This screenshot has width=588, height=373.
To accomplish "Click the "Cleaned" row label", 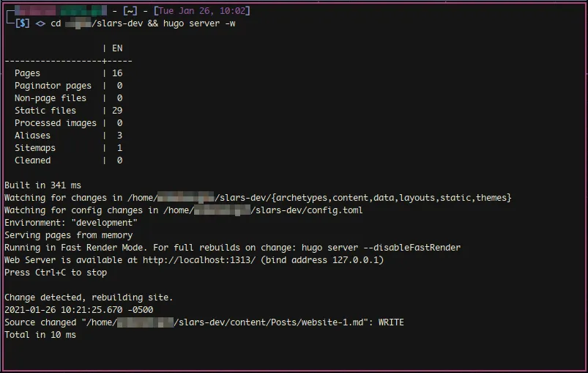I will point(33,160).
